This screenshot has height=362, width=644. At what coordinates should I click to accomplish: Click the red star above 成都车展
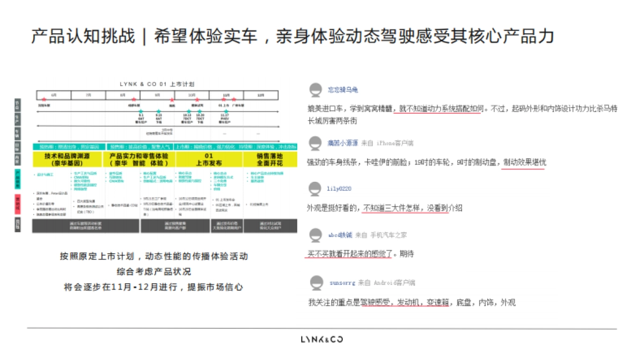133,99
